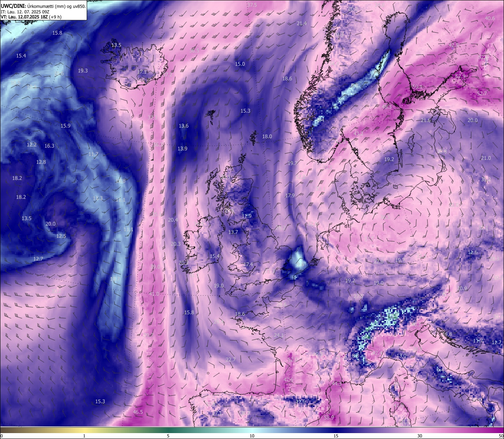
Task: Click the 15 label on the color bar
Action: coord(336,436)
